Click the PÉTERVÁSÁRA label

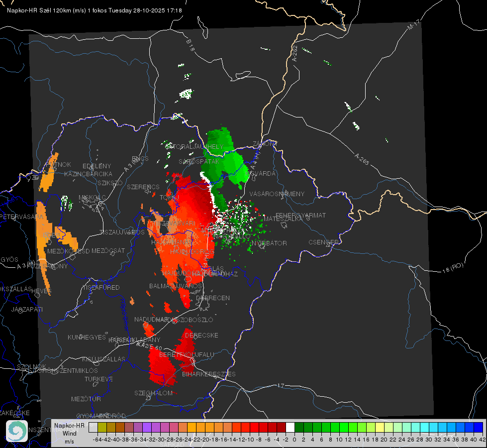(x=21, y=217)
